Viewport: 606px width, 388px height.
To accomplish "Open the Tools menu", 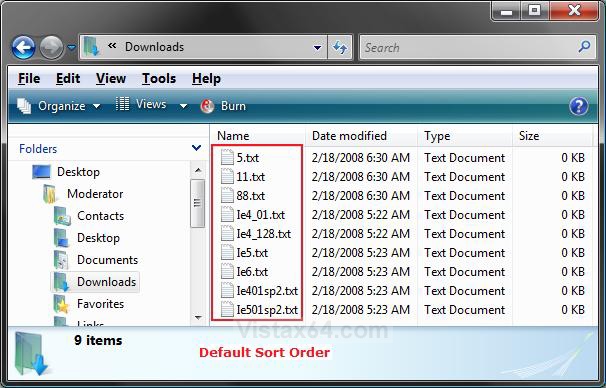I will coord(159,78).
